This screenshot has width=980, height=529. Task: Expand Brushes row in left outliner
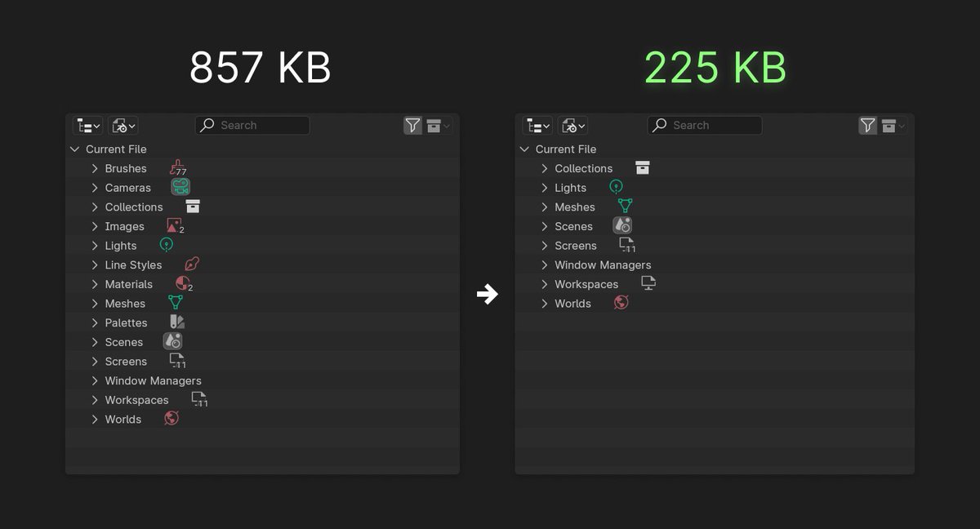(95, 168)
